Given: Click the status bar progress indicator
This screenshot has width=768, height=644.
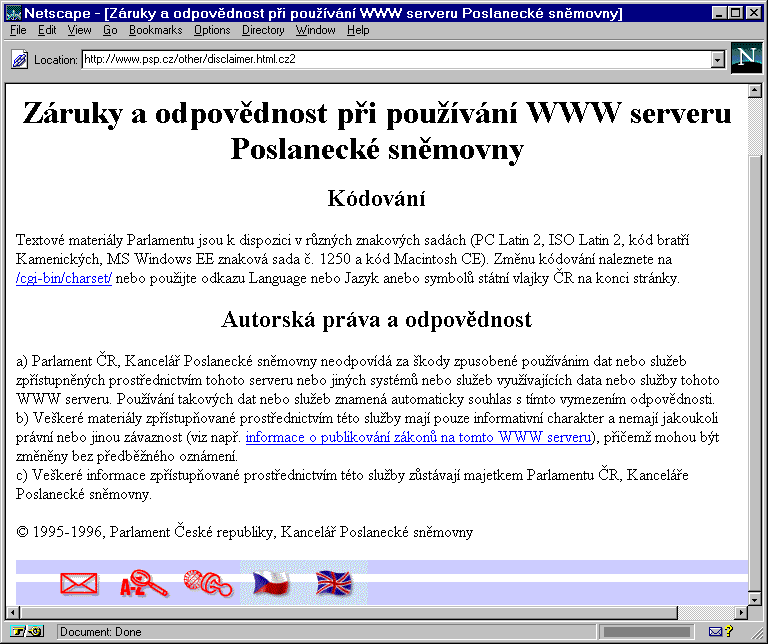Looking at the screenshot, I should tap(647, 632).
